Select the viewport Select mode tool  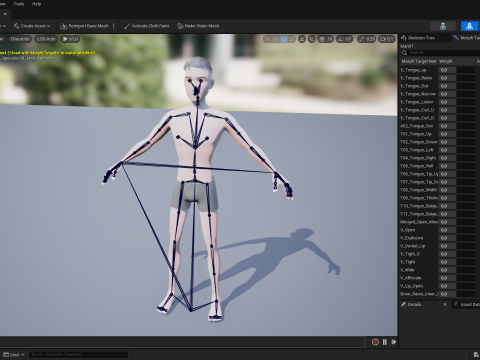click(268, 39)
